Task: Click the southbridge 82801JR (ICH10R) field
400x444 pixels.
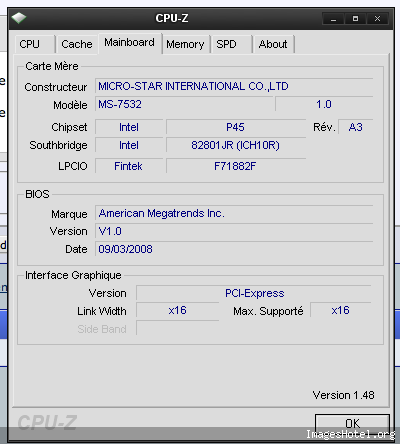Action: pyautogui.click(x=236, y=145)
